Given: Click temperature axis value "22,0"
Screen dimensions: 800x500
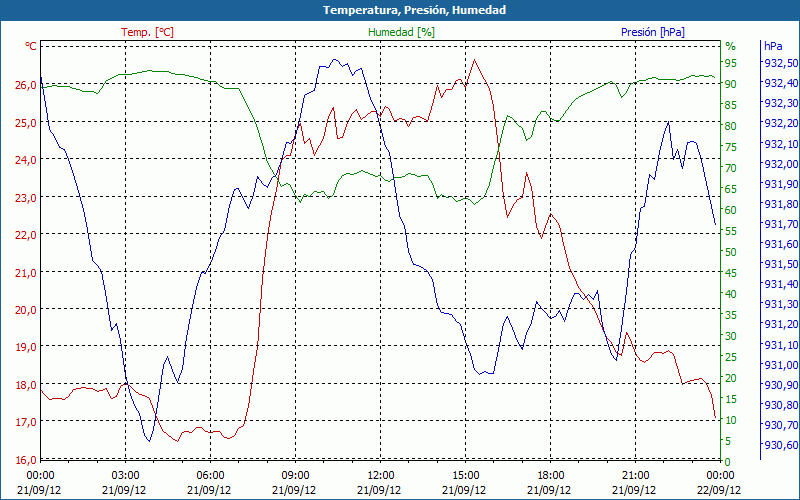Looking at the screenshot, I should (25, 235).
